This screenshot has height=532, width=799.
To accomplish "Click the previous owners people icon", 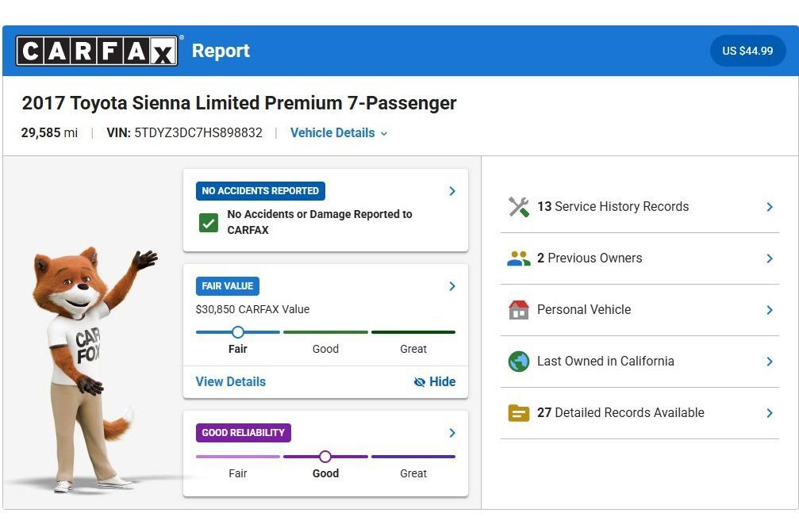I will 519,258.
